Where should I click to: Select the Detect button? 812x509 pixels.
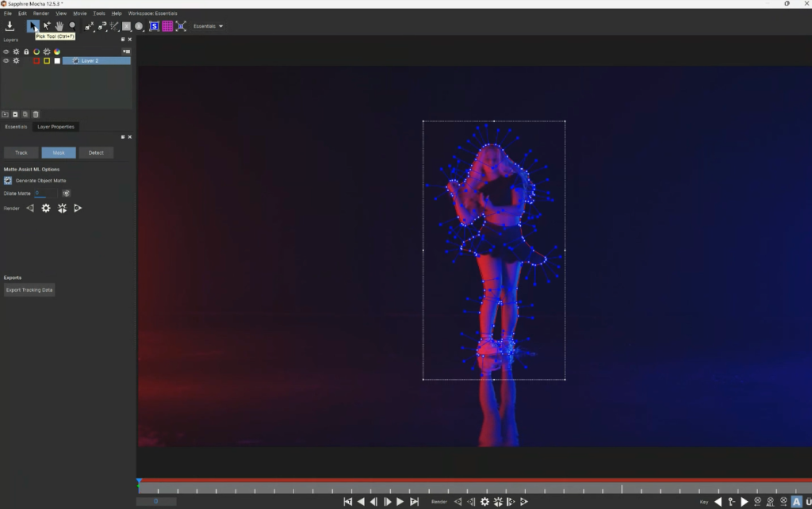(x=96, y=152)
